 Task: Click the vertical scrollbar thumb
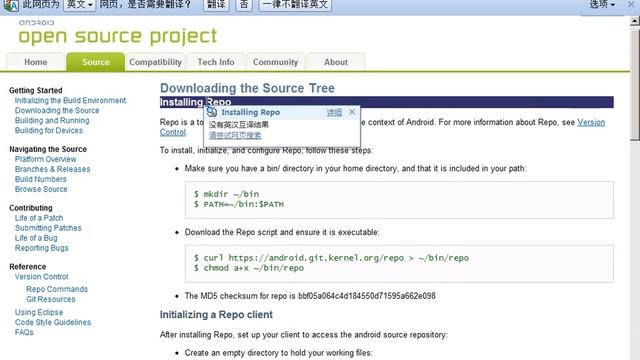pos(635,85)
